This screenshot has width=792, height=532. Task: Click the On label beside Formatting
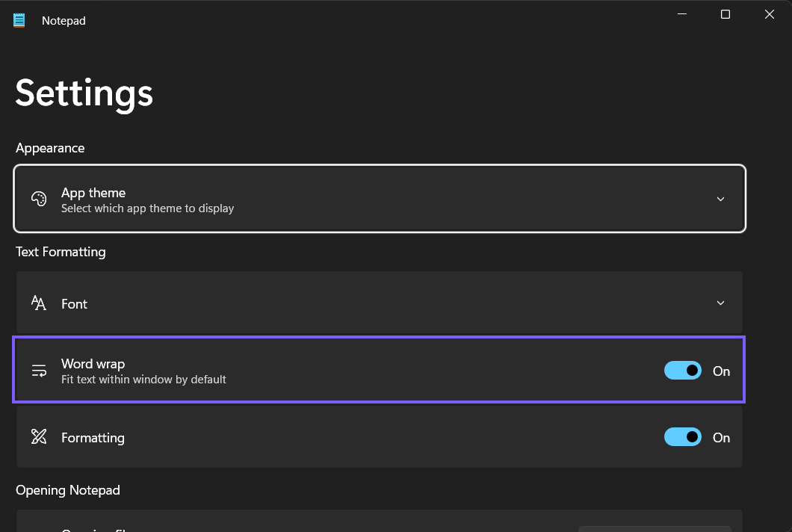pyautogui.click(x=721, y=438)
